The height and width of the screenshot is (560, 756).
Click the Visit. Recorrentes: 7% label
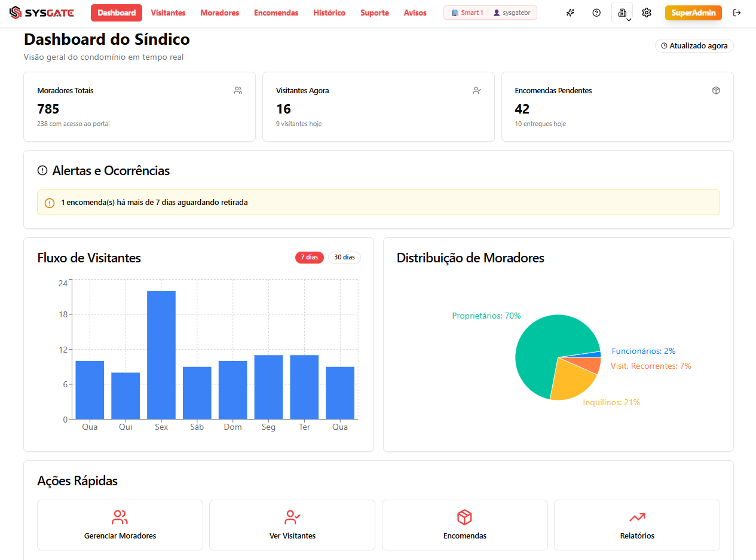coord(651,366)
